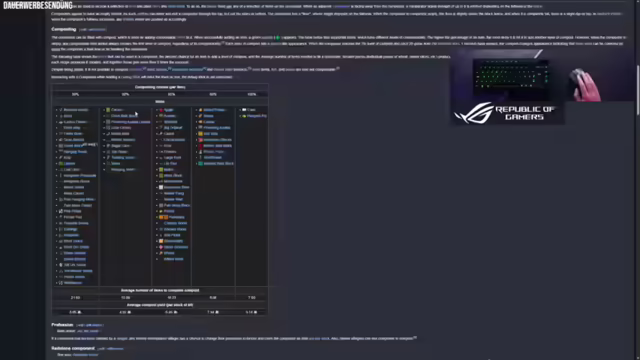Click the 65% column header
640x360 pixels.
point(171,94)
